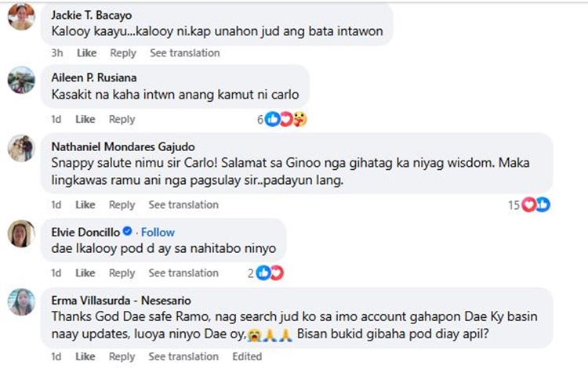Click the heart reaction on Elvie Doncillo's comment

point(277,273)
